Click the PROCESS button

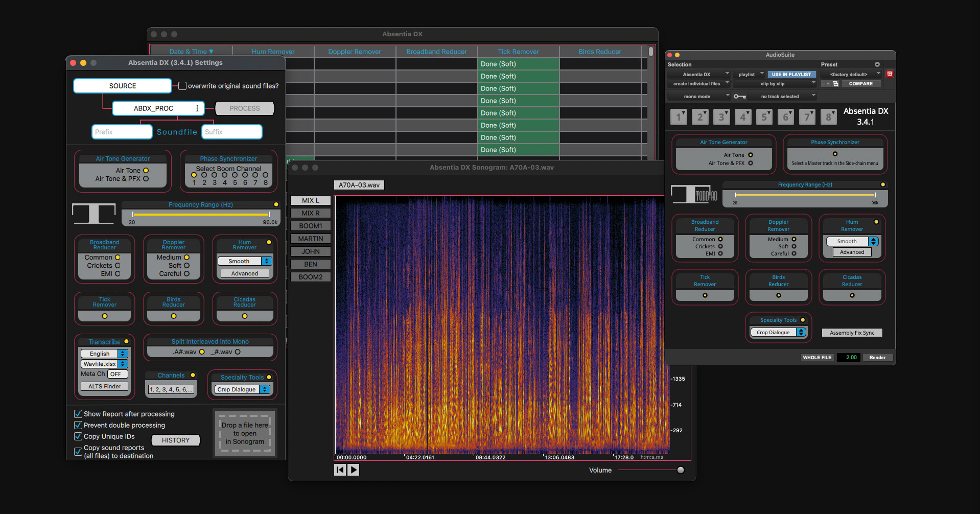245,108
